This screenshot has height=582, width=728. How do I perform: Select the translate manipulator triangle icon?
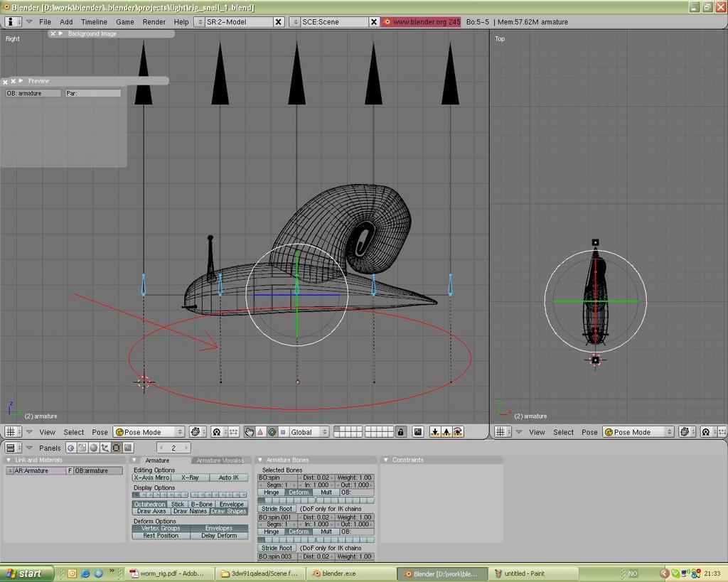pyautogui.click(x=260, y=432)
